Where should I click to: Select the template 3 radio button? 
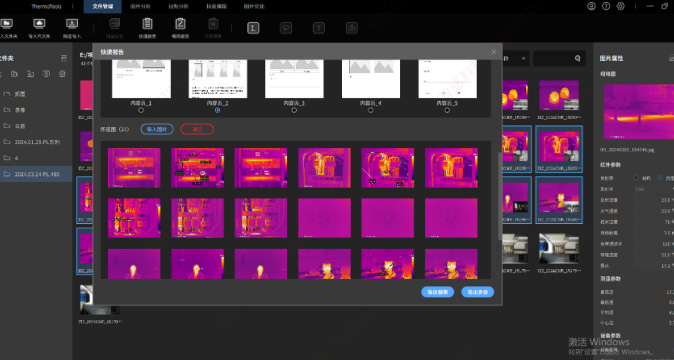pos(294,110)
